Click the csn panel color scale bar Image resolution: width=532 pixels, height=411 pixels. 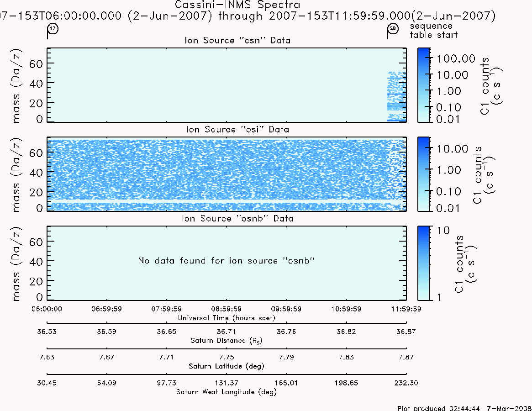[x=423, y=85]
